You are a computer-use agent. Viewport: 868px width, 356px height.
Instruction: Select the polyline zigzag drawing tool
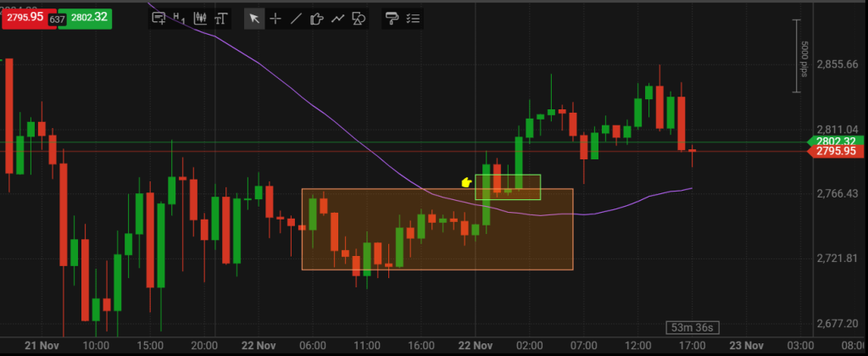337,17
